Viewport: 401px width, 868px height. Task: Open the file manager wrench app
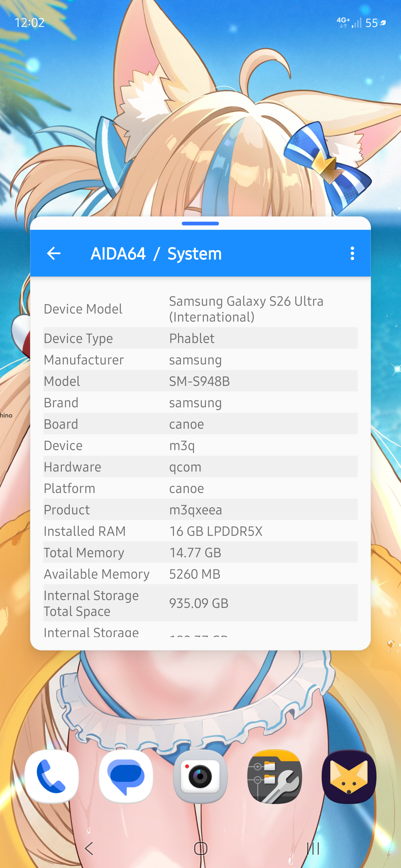pyautogui.click(x=275, y=776)
